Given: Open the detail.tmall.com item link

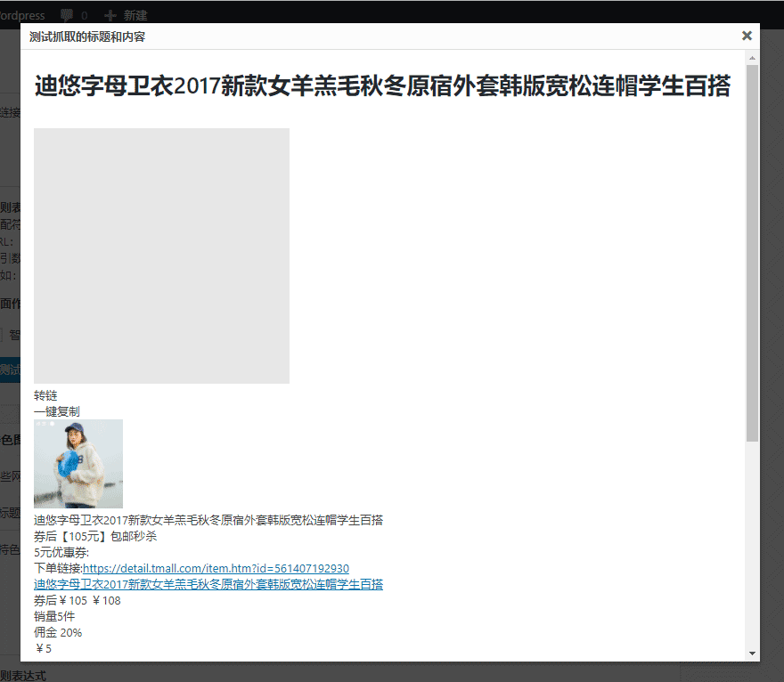Looking at the screenshot, I should (x=216, y=568).
